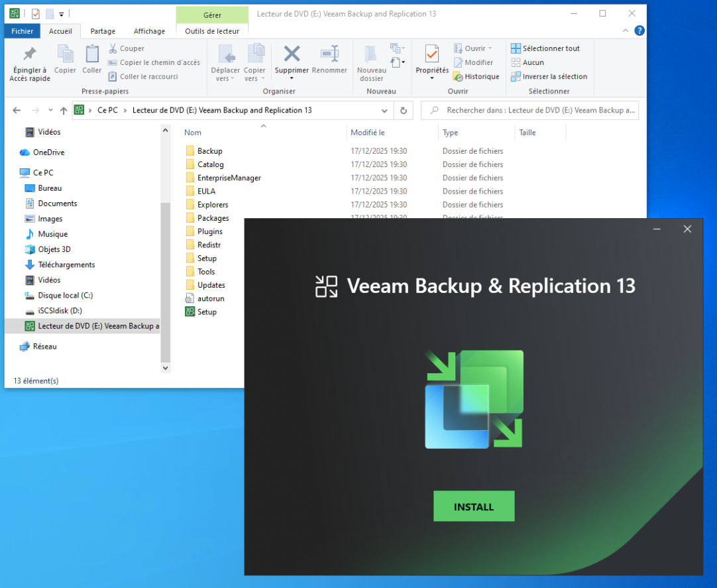Click the Historique icon in ribbon
717x588 pixels.
tap(476, 76)
